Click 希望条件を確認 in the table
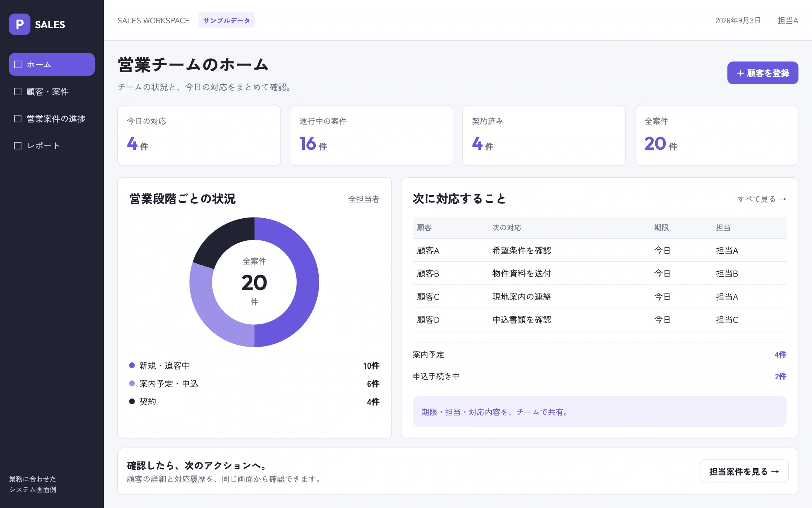This screenshot has height=508, width=812. (x=522, y=251)
